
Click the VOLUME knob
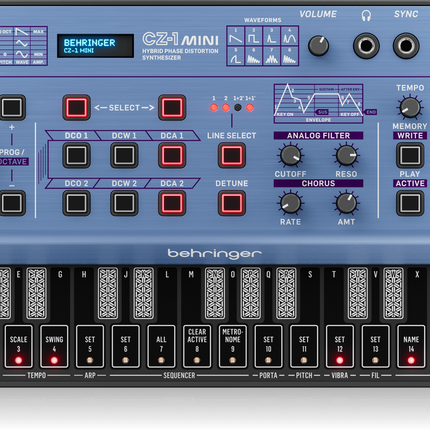point(318,46)
